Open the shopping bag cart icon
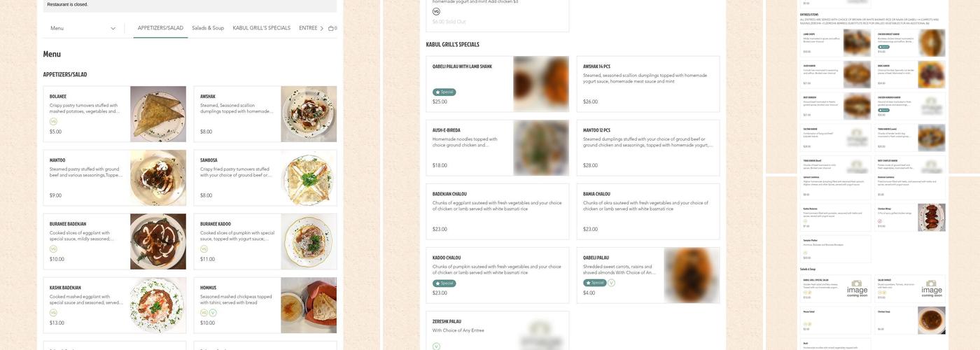This screenshot has height=350, width=980. 332,28
